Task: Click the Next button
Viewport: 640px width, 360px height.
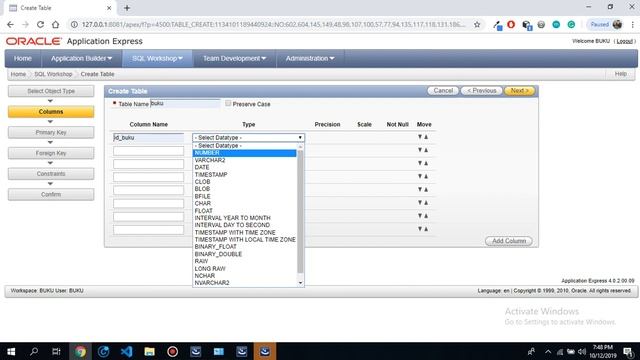Action: [519, 91]
